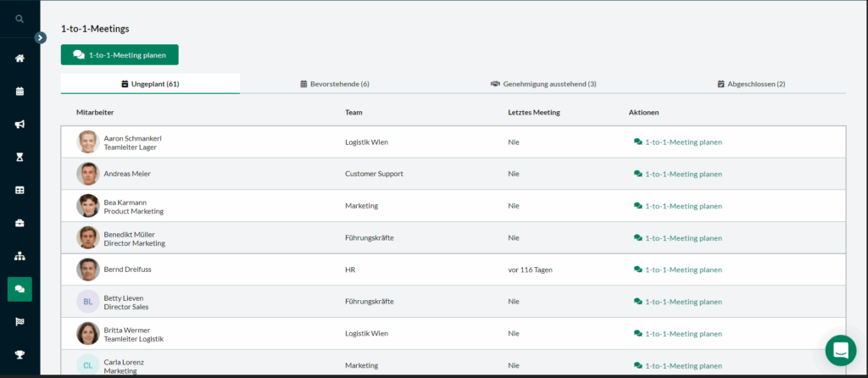Click the Aktionen column header
Screen dimensions: 868x378
point(644,113)
